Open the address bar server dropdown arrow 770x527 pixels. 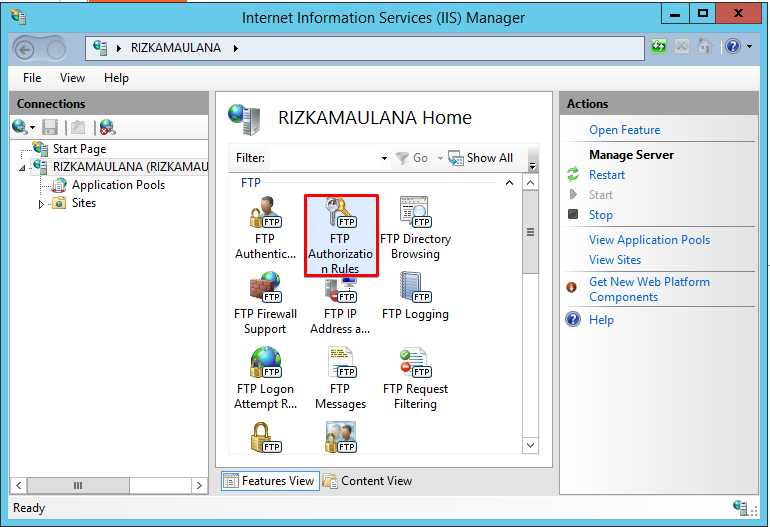pyautogui.click(x=119, y=48)
